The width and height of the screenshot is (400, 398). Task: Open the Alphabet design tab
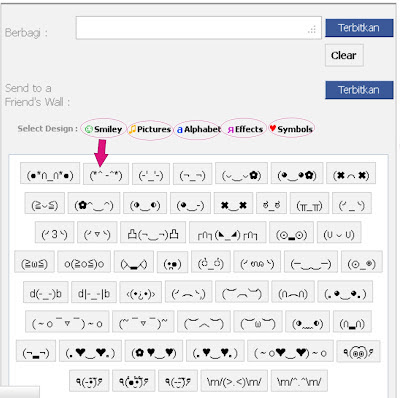point(198,129)
